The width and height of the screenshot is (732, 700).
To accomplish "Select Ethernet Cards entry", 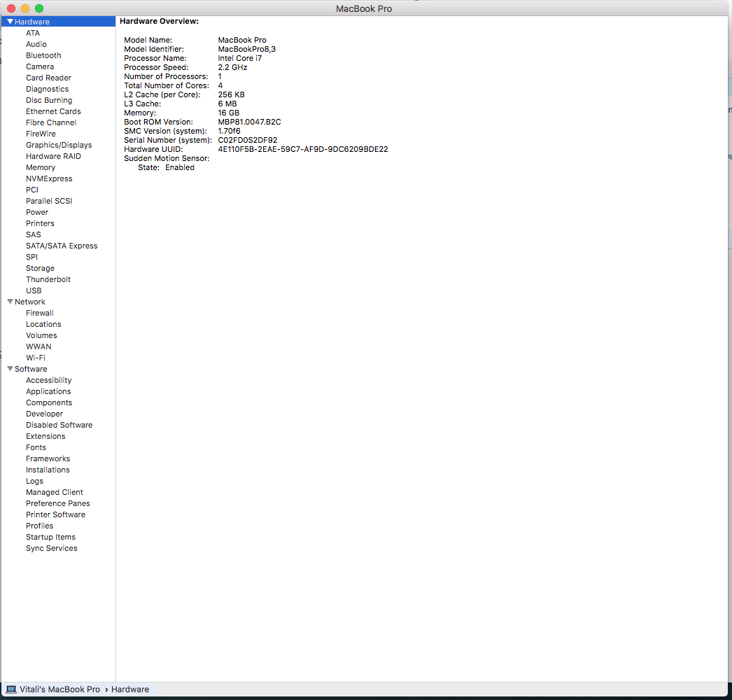I will 53,111.
